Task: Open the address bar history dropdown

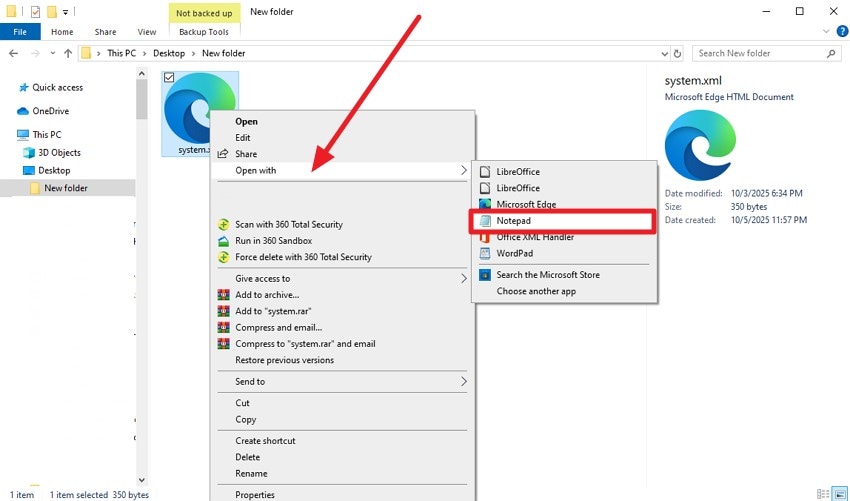Action: [665, 53]
